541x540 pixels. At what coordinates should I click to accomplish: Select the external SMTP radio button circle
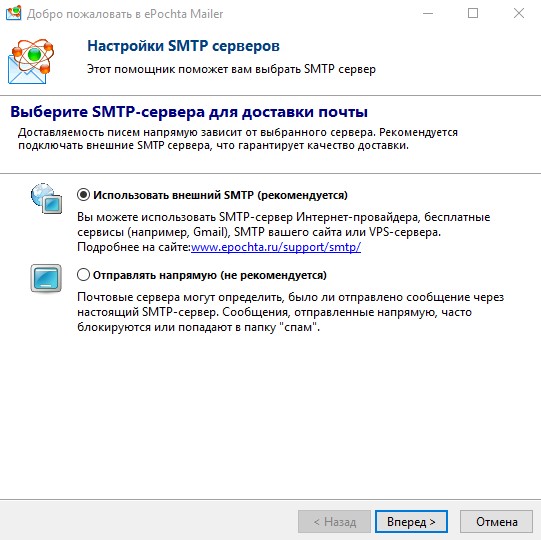pyautogui.click(x=83, y=195)
